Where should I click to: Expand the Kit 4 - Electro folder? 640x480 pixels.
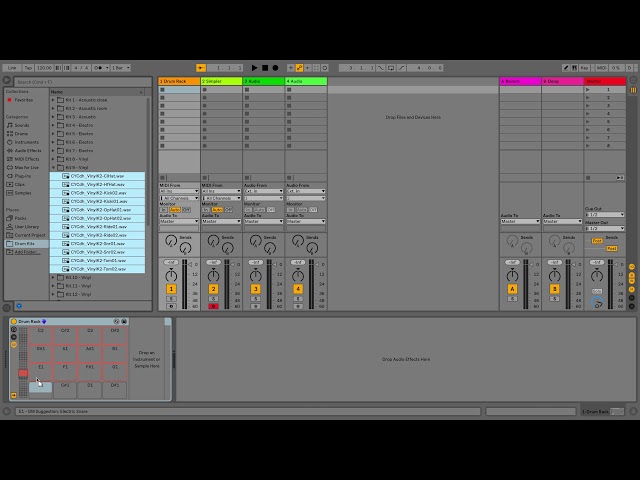(x=53, y=125)
